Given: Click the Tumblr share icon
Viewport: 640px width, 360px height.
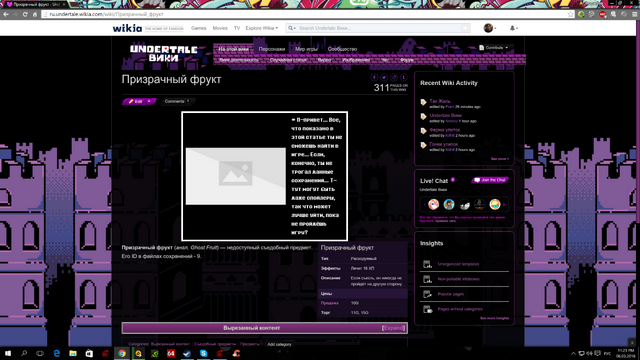Looking at the screenshot, I should tap(403, 77).
